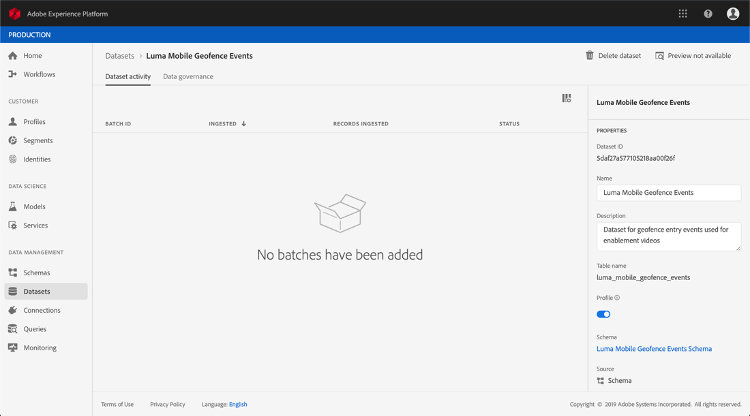This screenshot has height=416, width=750.
Task: Open the user profile avatar
Action: (733, 14)
